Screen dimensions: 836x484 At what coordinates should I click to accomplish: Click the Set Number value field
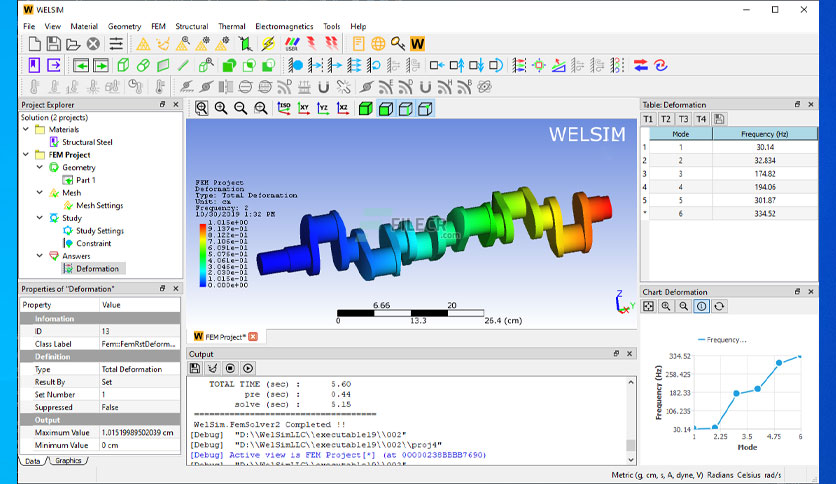click(140, 394)
